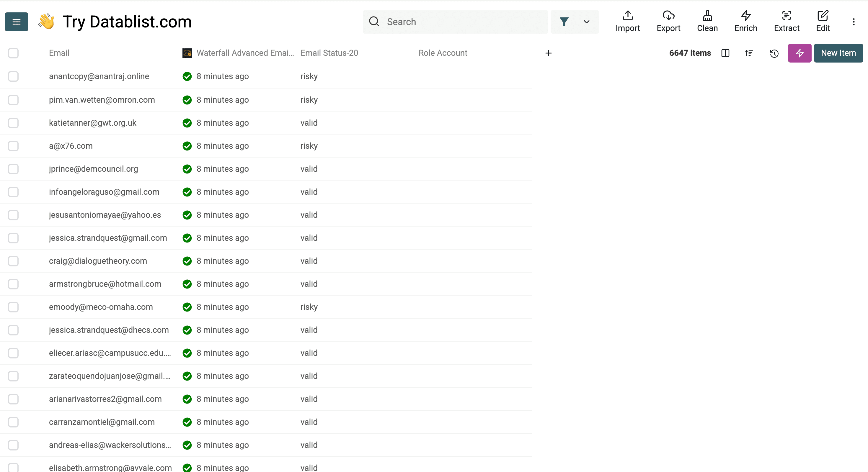868x472 pixels.
Task: Open the sort options
Action: (x=749, y=53)
